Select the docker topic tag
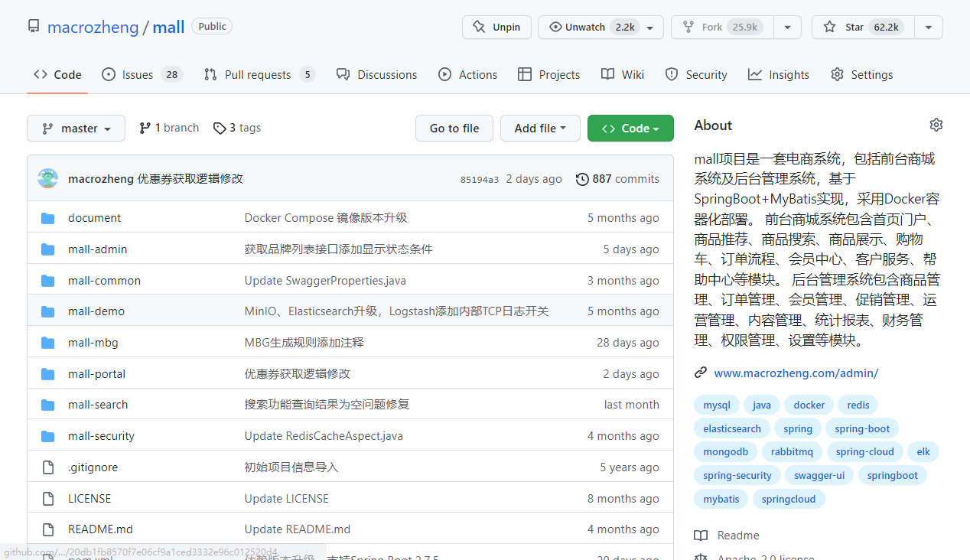This screenshot has width=970, height=560. click(809, 405)
